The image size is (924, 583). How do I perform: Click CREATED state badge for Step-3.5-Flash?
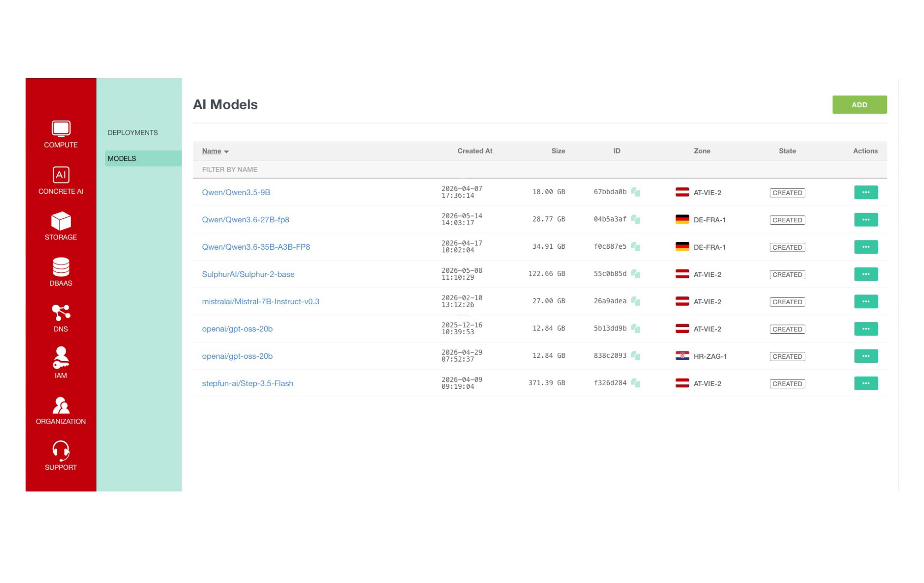pyautogui.click(x=787, y=384)
